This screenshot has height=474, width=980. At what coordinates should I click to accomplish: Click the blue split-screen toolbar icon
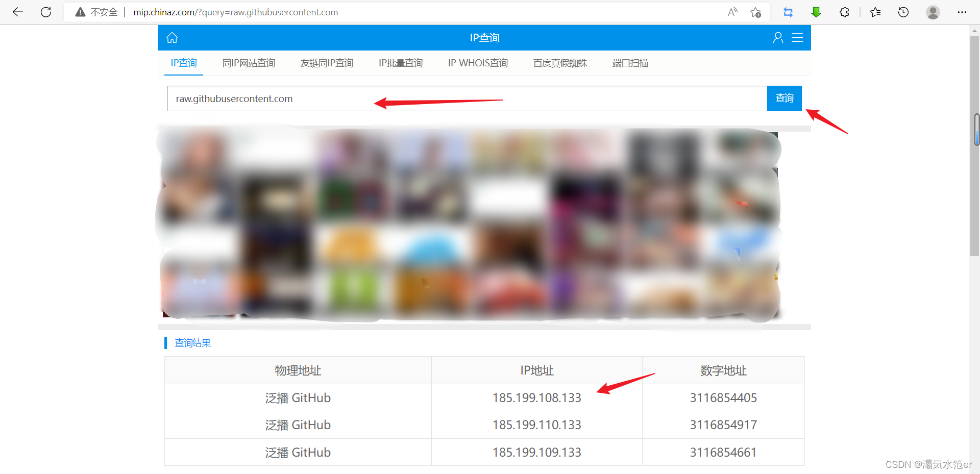tap(788, 12)
